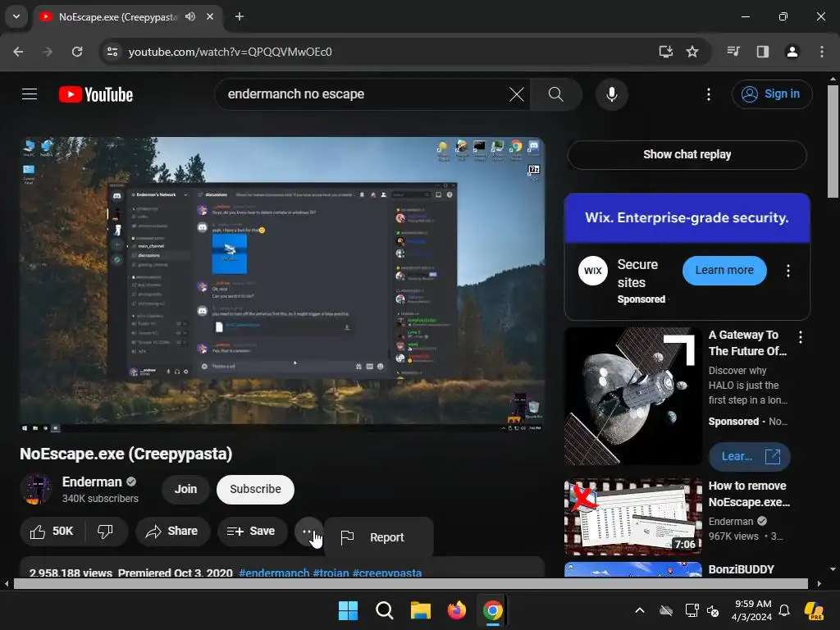Click the page vertical scrollbar

coord(833,142)
